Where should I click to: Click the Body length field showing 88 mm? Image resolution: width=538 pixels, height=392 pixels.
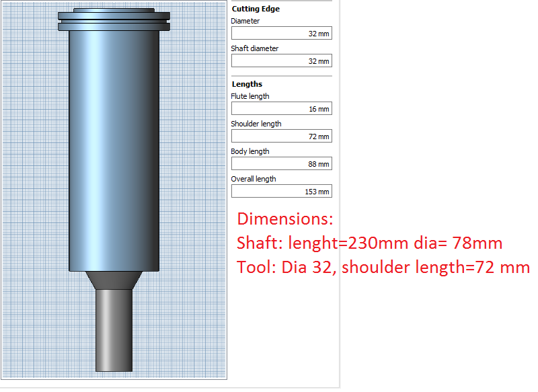tap(281, 164)
